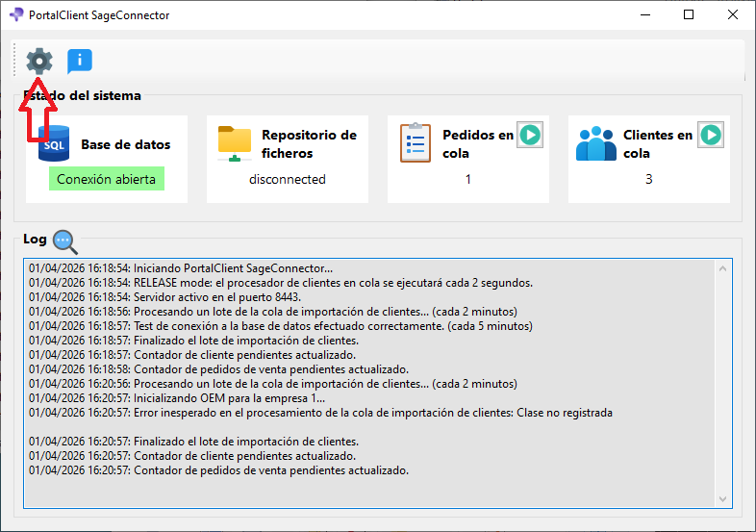Close the PortalClient SageConnector window

[732, 15]
